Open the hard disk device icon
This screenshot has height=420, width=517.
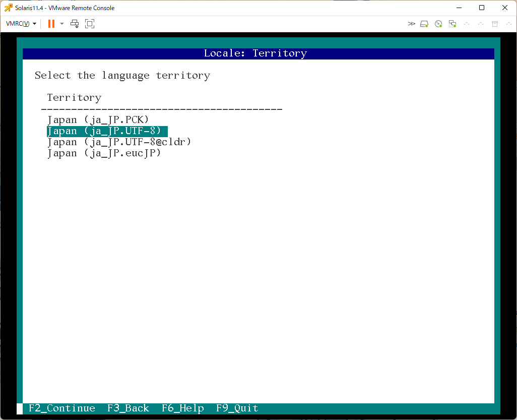click(424, 24)
